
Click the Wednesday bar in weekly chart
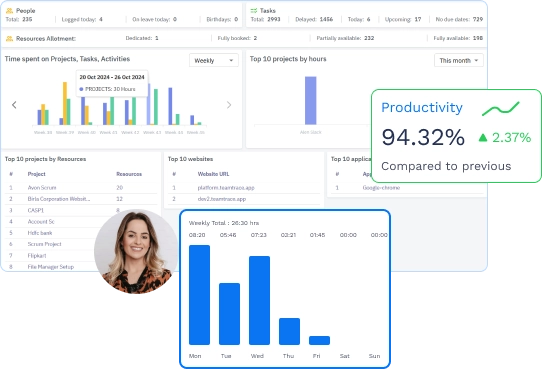(x=259, y=300)
